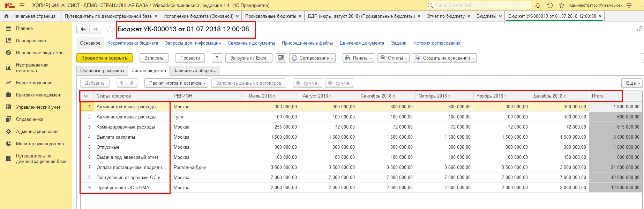Open Главное sidebar section
The height and width of the screenshot is (209, 644).
pos(24,29)
